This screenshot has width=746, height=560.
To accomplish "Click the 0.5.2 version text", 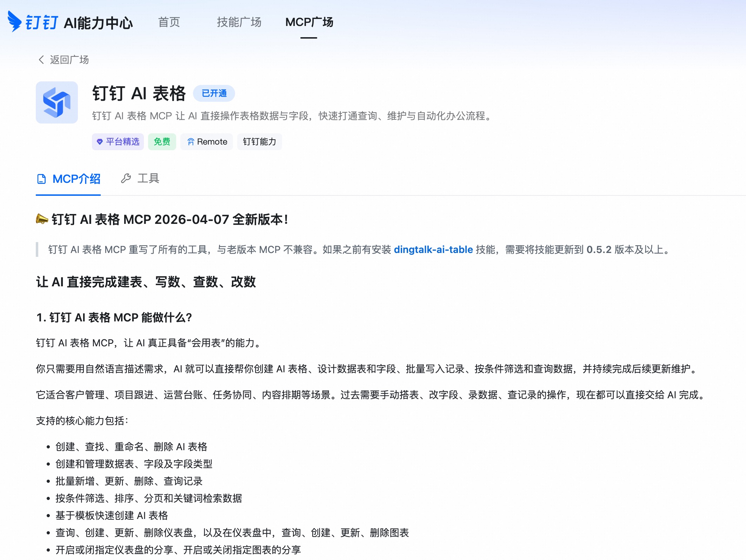I will [599, 249].
